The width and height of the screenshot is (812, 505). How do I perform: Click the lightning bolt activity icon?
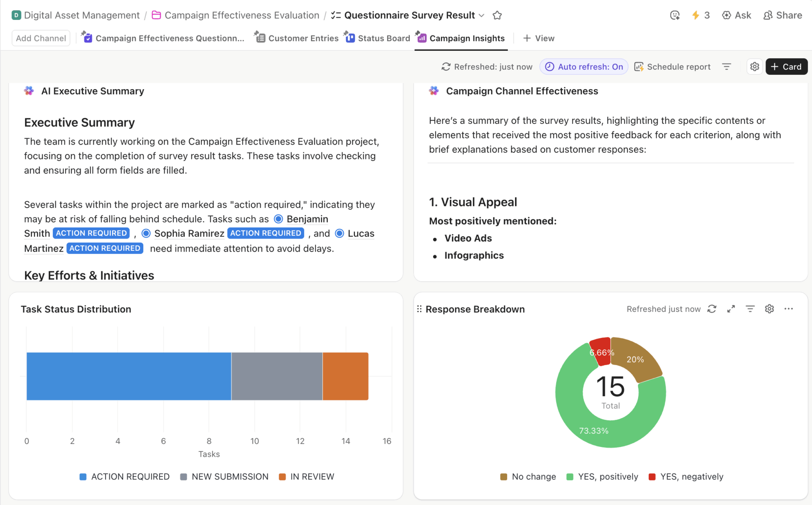point(696,15)
